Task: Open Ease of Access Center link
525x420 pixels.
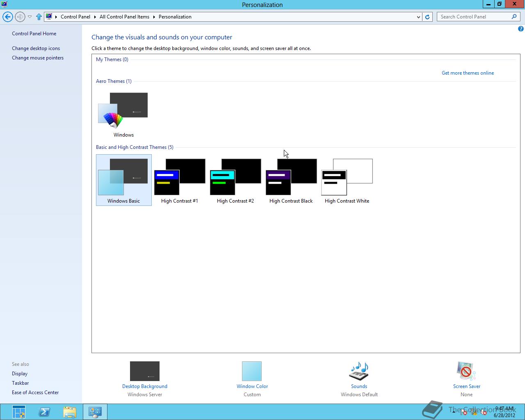Action: (x=35, y=393)
